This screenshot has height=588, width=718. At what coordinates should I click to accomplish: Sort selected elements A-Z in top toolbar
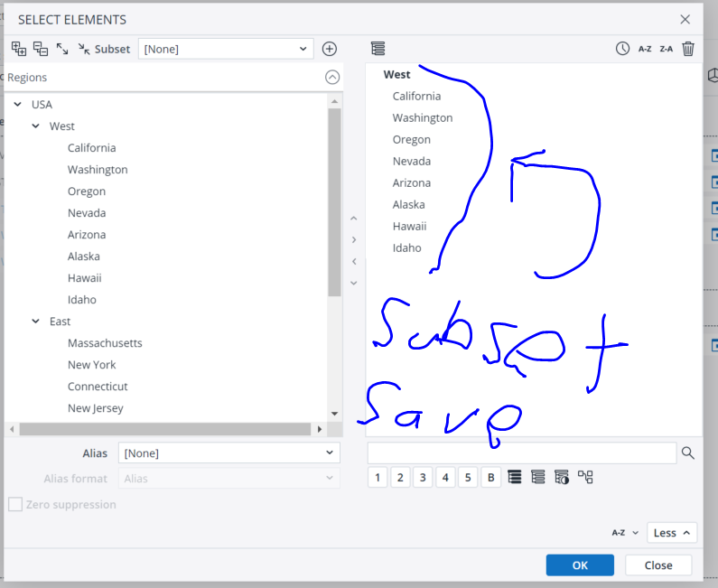[645, 49]
